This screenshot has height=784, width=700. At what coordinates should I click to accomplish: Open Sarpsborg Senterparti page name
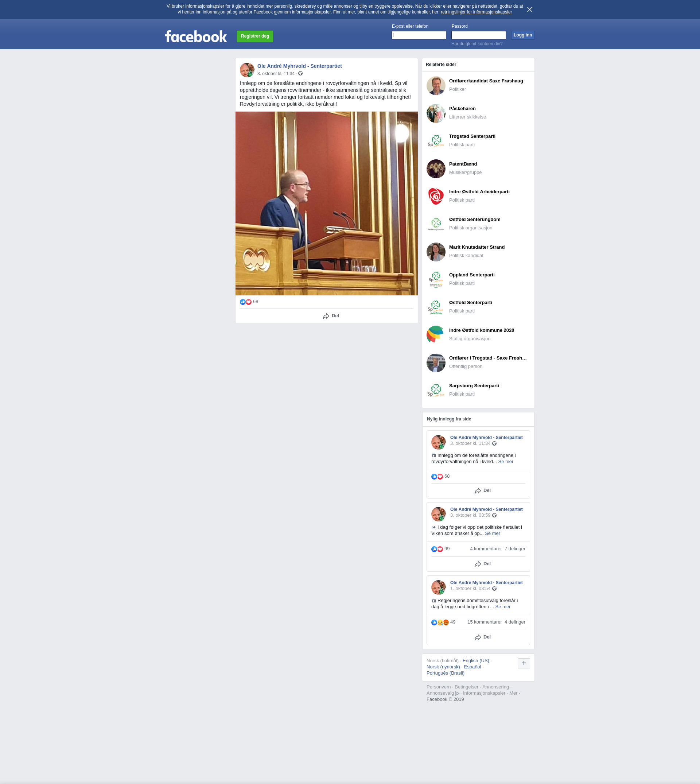pos(474,386)
